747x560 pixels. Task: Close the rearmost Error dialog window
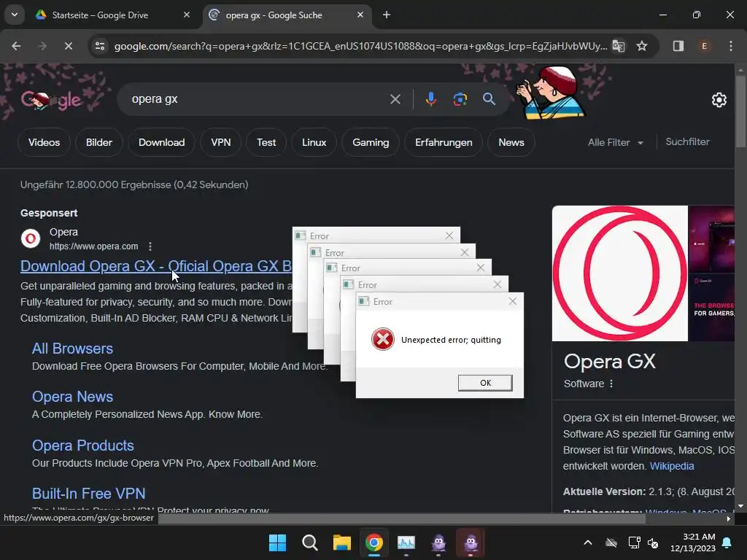[x=449, y=236]
